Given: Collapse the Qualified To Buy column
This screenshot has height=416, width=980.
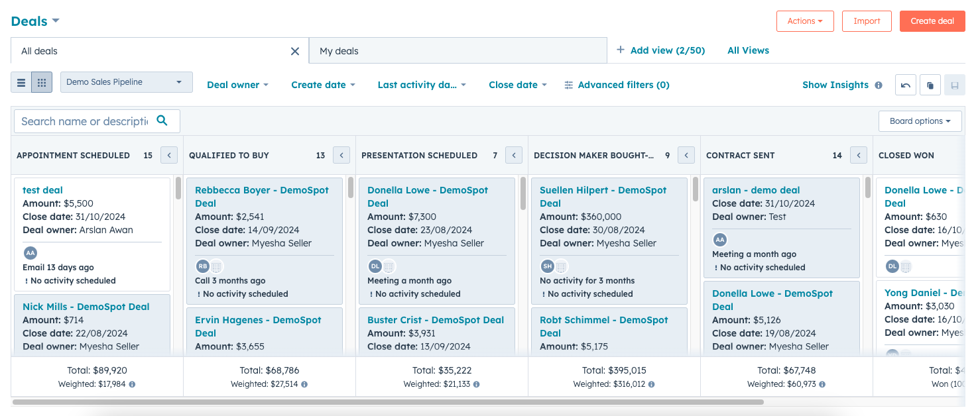Looking at the screenshot, I should 341,155.
